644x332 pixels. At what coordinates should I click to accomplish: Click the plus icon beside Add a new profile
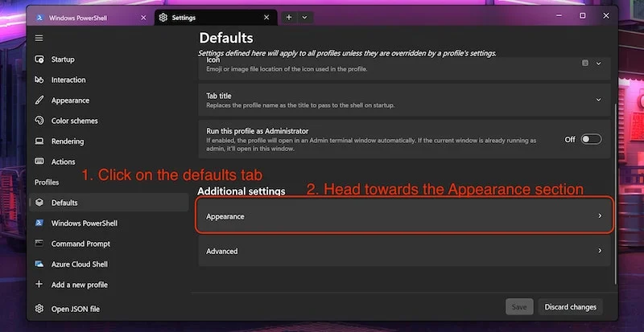click(39, 285)
